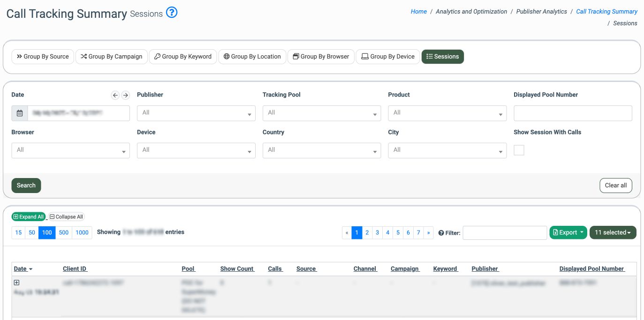Show 50 entries per page
This screenshot has width=644, height=320.
(x=32, y=232)
